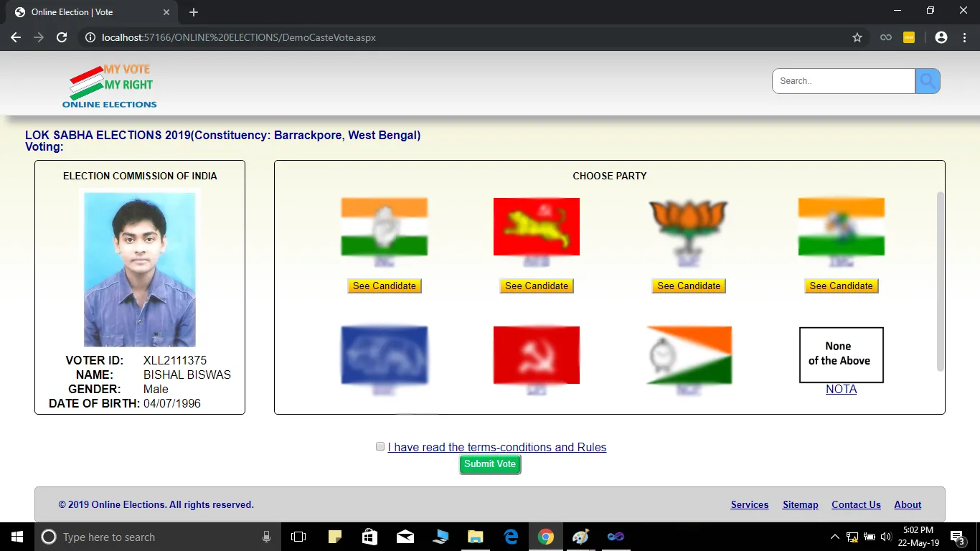Pick the red hammer and sickle flag

point(537,355)
